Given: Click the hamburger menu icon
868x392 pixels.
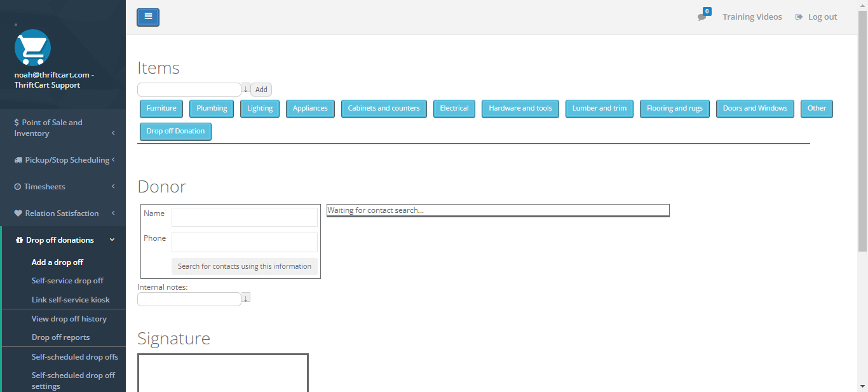Looking at the screenshot, I should tap(147, 17).
